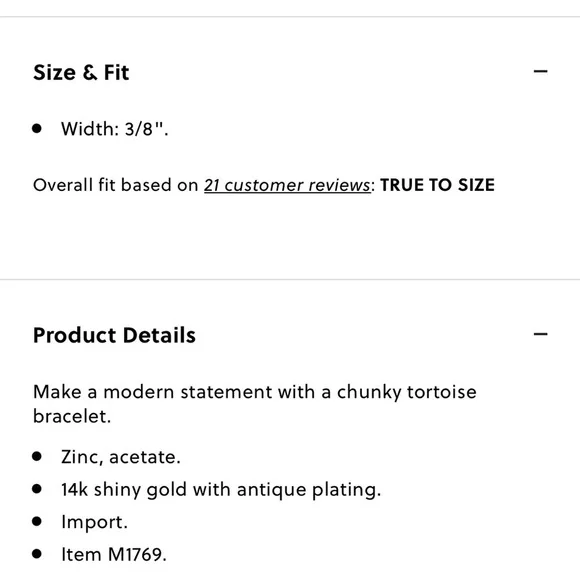Select the 'Import.' detail line
Viewport: 580px width, 580px height.
coord(94,522)
